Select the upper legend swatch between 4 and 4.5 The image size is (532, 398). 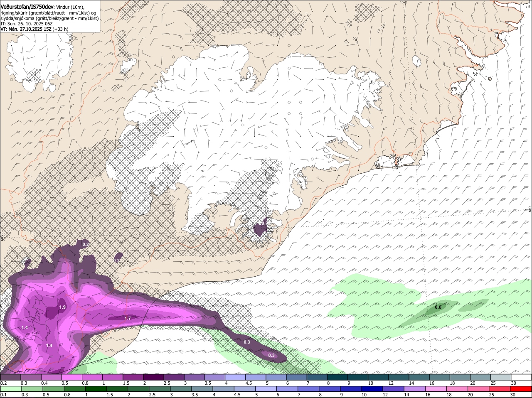pyautogui.click(x=235, y=377)
